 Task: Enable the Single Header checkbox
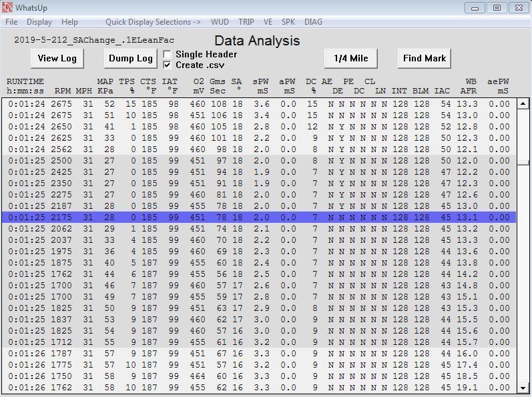pyautogui.click(x=168, y=54)
